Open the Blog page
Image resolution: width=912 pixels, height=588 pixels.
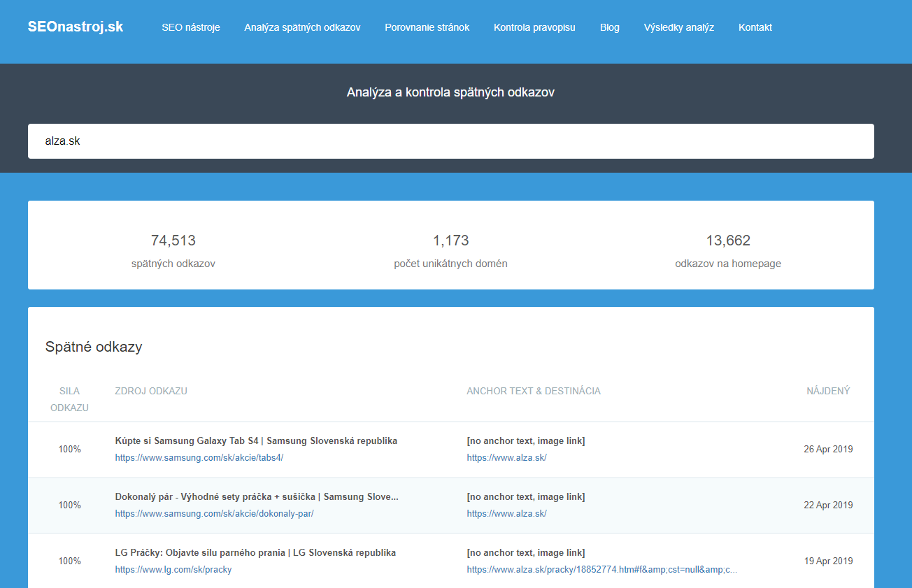(610, 27)
